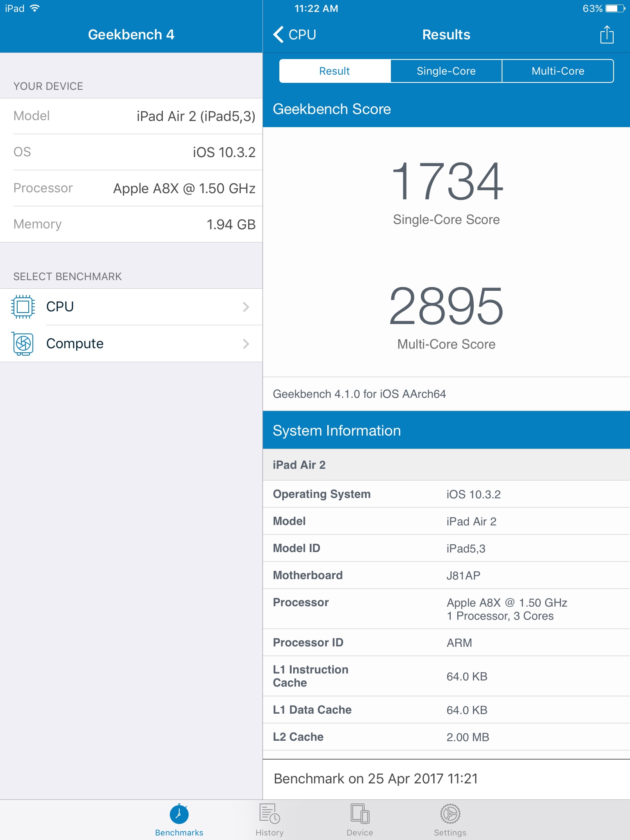630x840 pixels.
Task: Tap the multi-core score 2895
Action: coord(446,306)
